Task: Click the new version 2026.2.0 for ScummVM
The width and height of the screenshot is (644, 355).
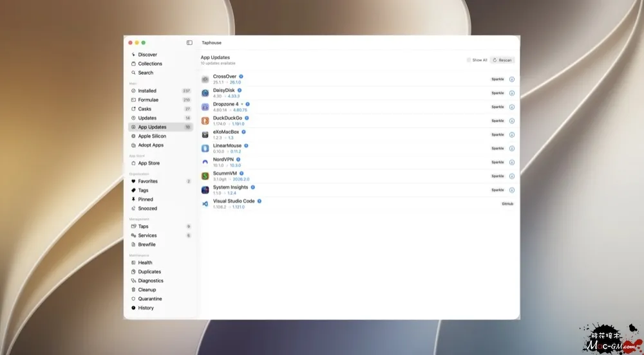Action: [241, 179]
